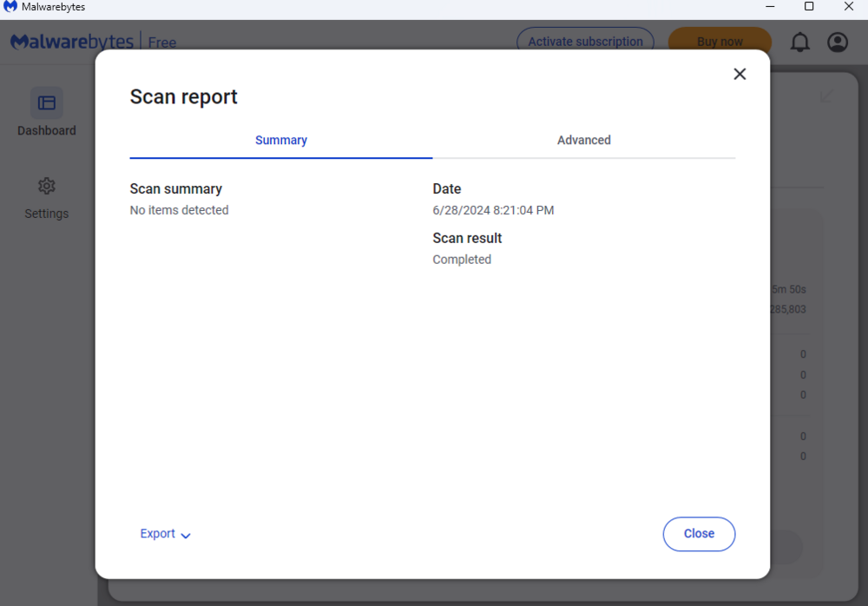
Task: Click the 'Free' edition label
Action: tap(162, 43)
